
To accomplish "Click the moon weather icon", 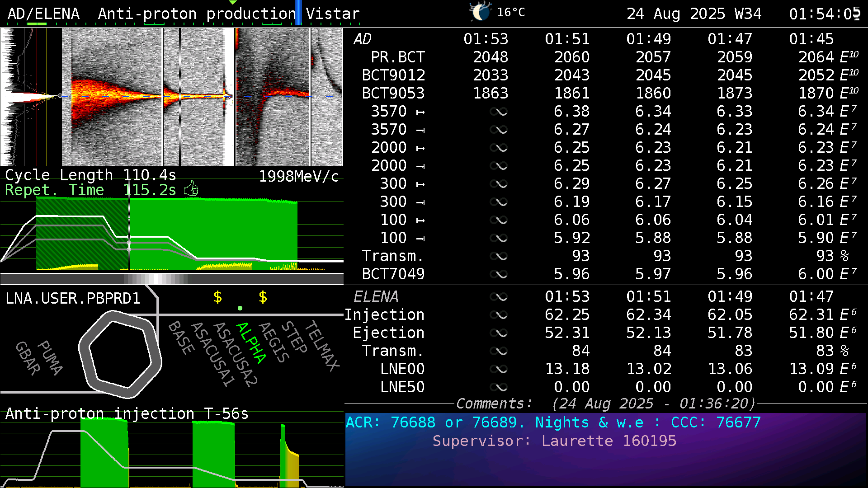I will (480, 12).
